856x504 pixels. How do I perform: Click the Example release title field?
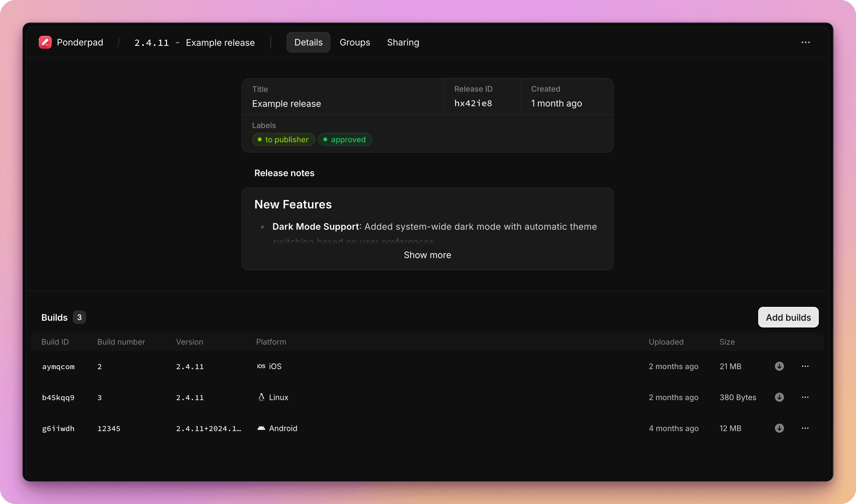(x=287, y=104)
